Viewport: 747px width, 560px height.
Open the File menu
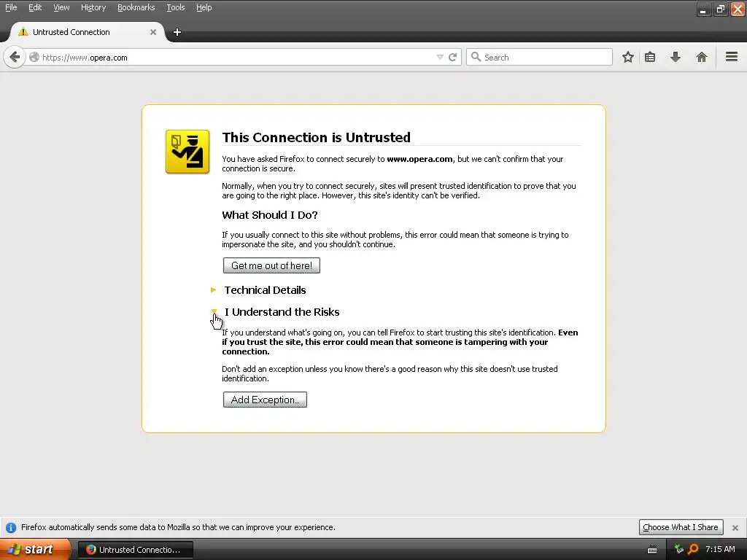tap(10, 7)
